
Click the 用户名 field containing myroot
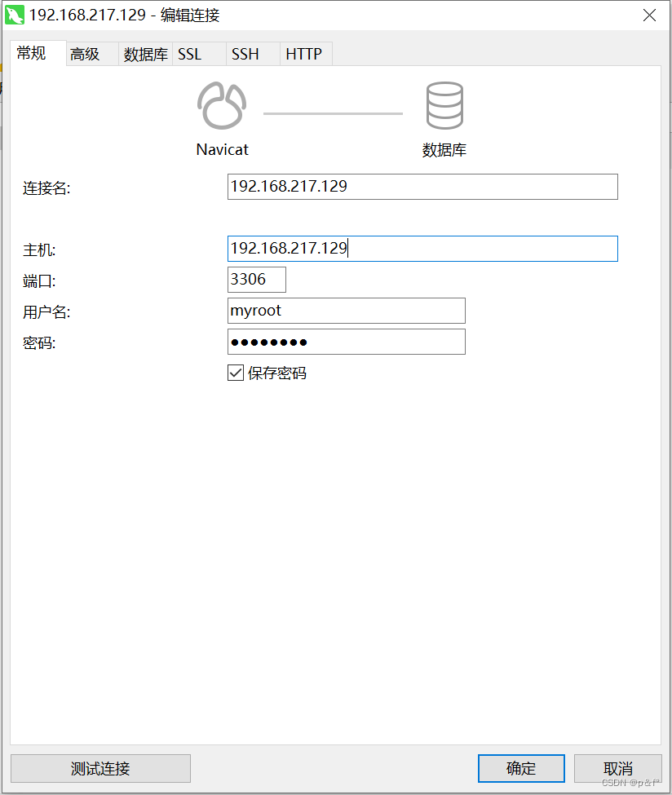click(x=346, y=311)
